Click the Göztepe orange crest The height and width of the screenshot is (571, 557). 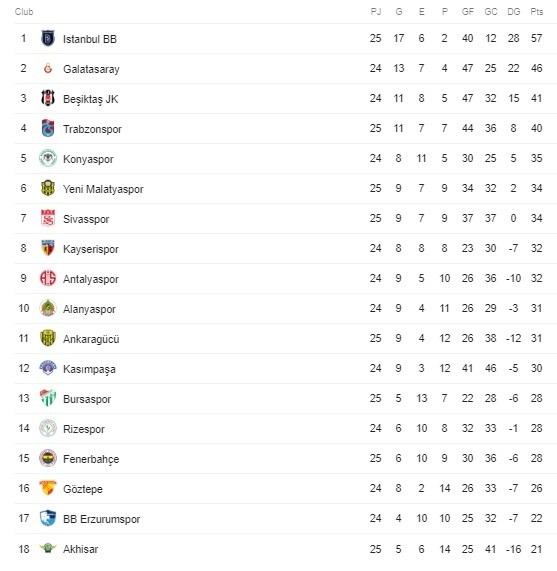tap(48, 488)
